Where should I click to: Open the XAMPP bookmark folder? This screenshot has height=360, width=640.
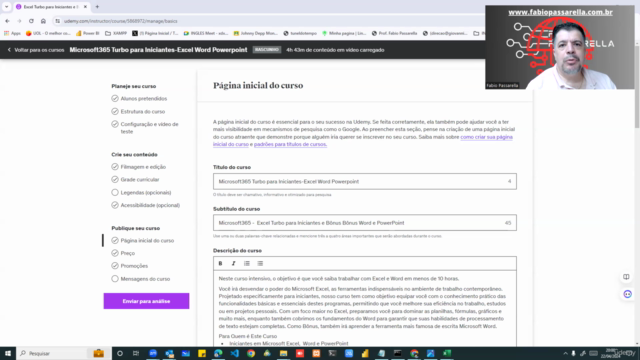[116, 33]
